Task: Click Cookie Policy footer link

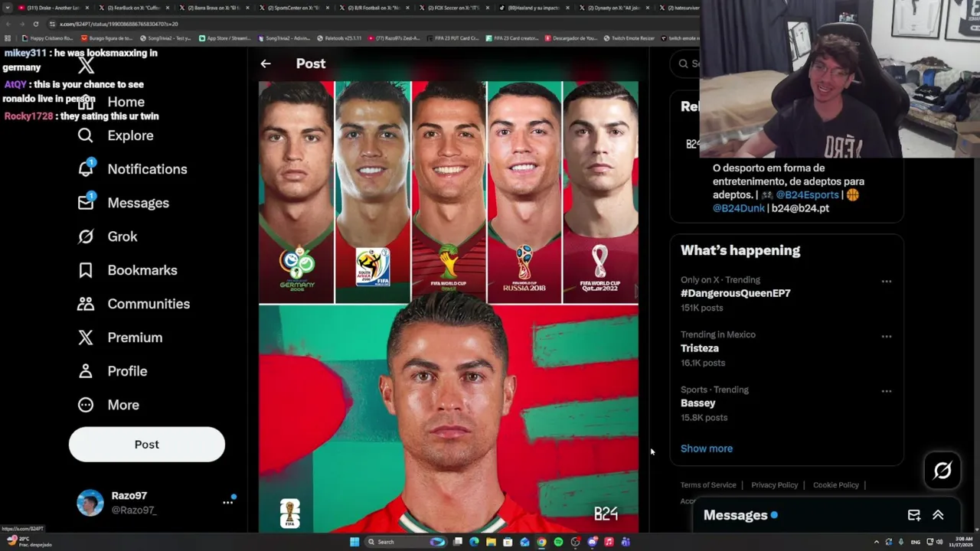Action: click(x=835, y=485)
